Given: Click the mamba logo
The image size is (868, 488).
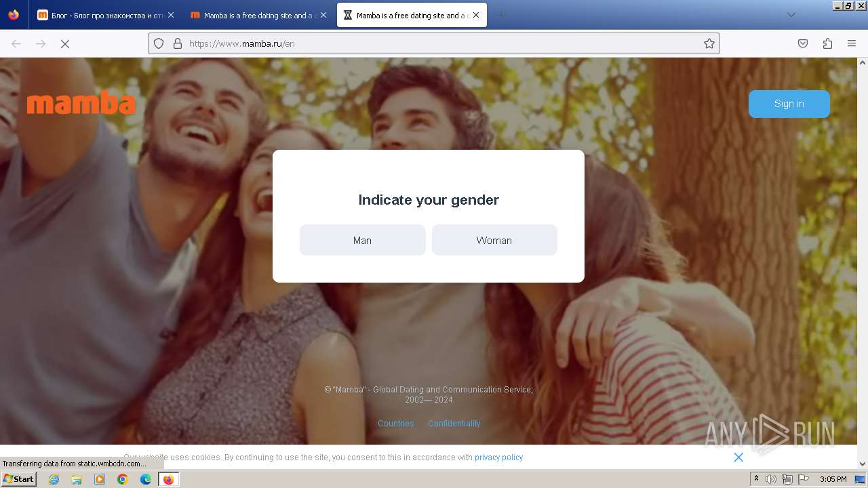Looking at the screenshot, I should (x=81, y=103).
